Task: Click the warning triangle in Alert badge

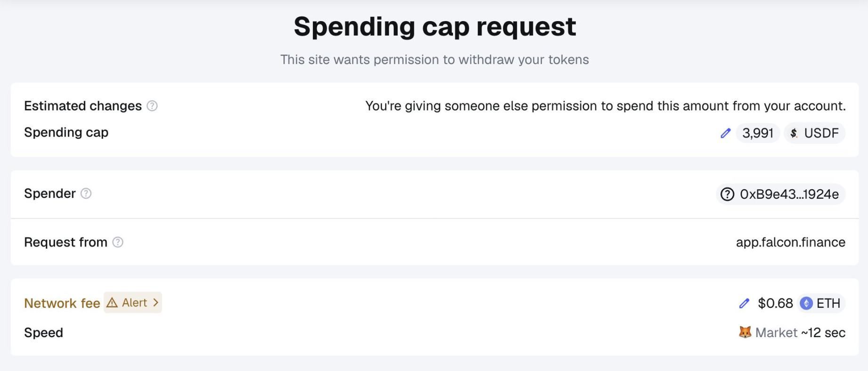Action: [x=112, y=303]
